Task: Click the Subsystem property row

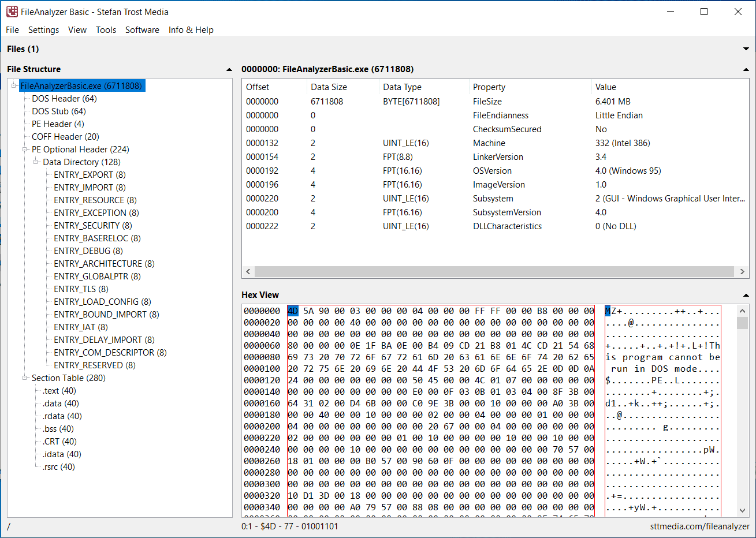Action: tap(496, 199)
